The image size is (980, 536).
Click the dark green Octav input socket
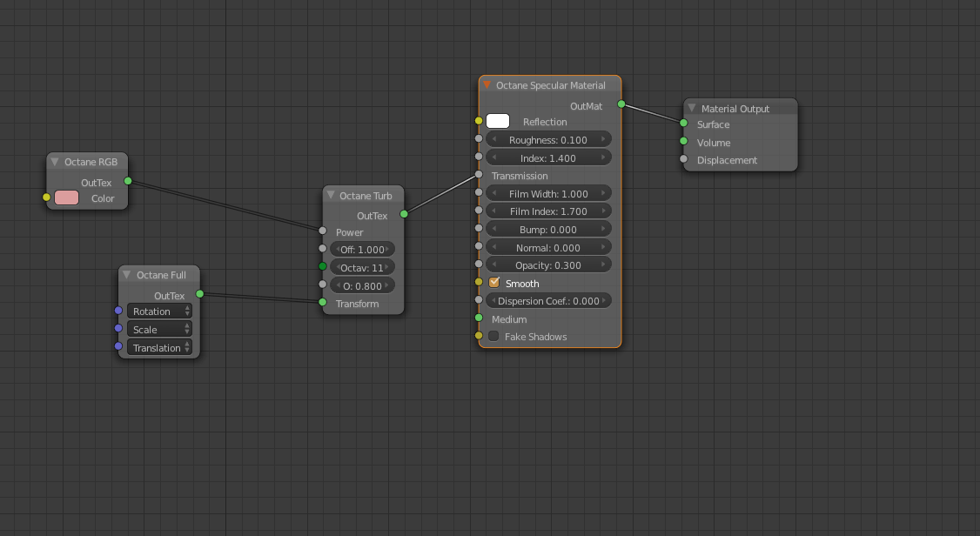[x=323, y=267]
